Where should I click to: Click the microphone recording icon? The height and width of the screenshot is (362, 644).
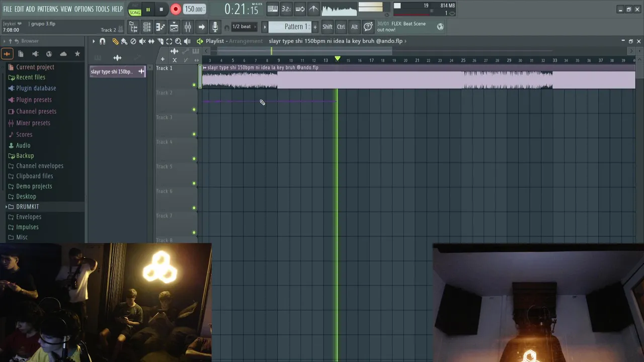click(215, 27)
